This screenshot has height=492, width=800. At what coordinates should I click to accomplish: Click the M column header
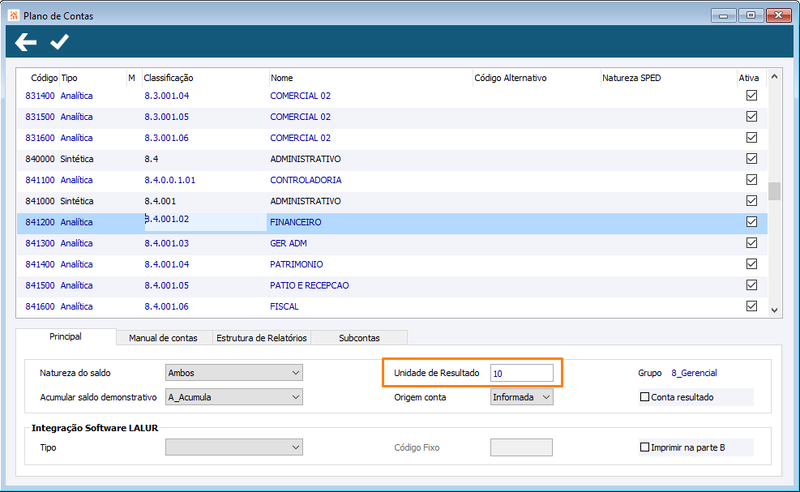[x=132, y=78]
